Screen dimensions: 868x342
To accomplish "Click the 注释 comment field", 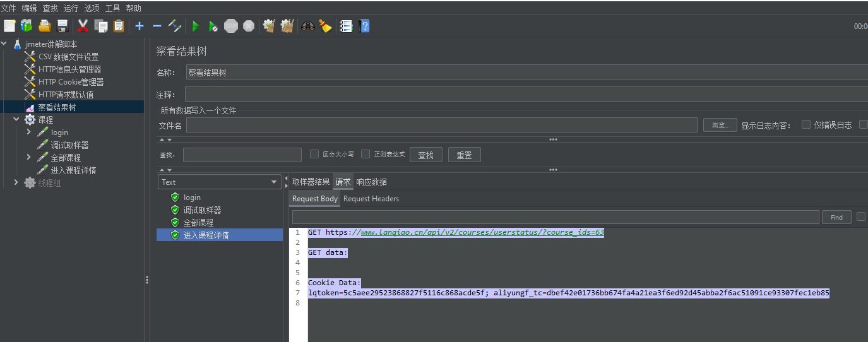I will coord(526,94).
